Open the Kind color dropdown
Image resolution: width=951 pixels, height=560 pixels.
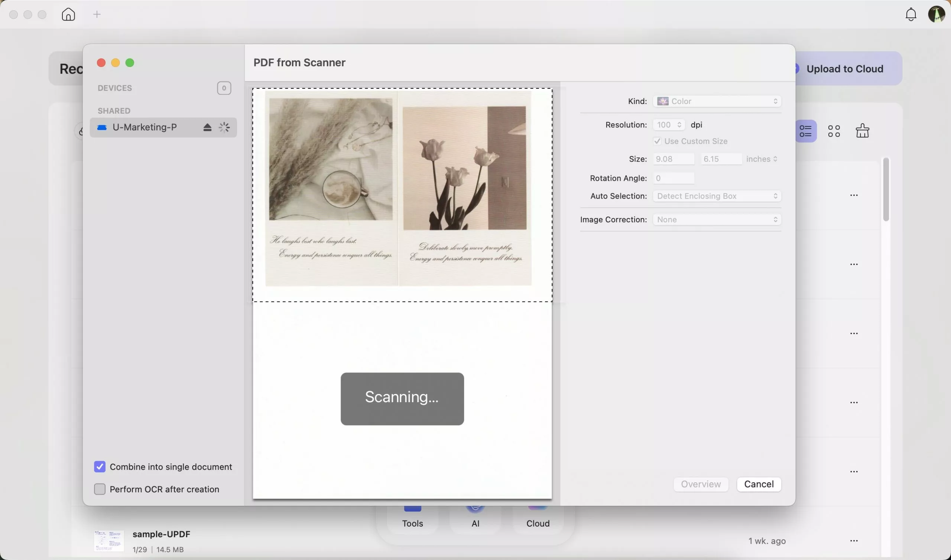pos(717,101)
